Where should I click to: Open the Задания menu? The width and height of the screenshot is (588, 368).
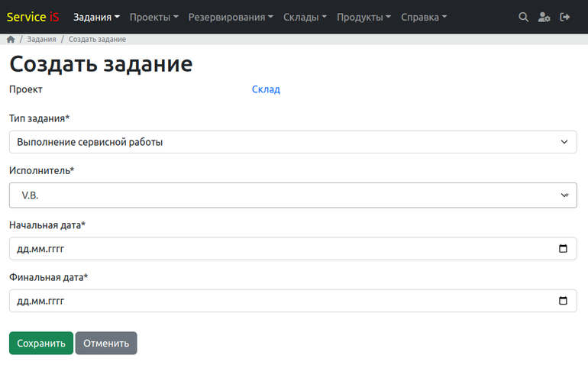tap(96, 18)
